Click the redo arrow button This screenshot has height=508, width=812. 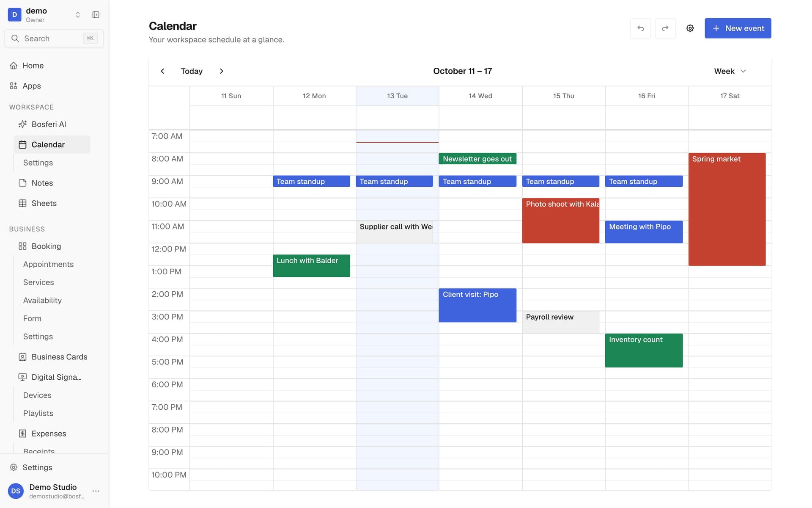pyautogui.click(x=665, y=28)
